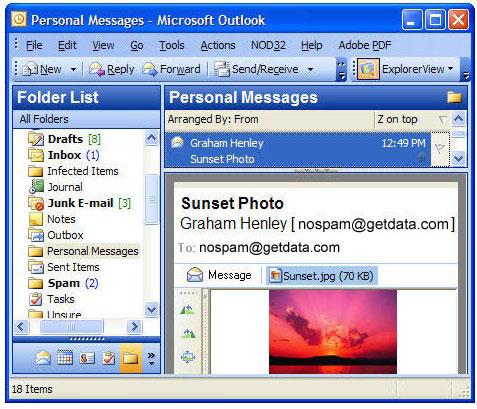This screenshot has width=477, height=409.
Task: Click the rotate right image icon
Action: coord(188,333)
